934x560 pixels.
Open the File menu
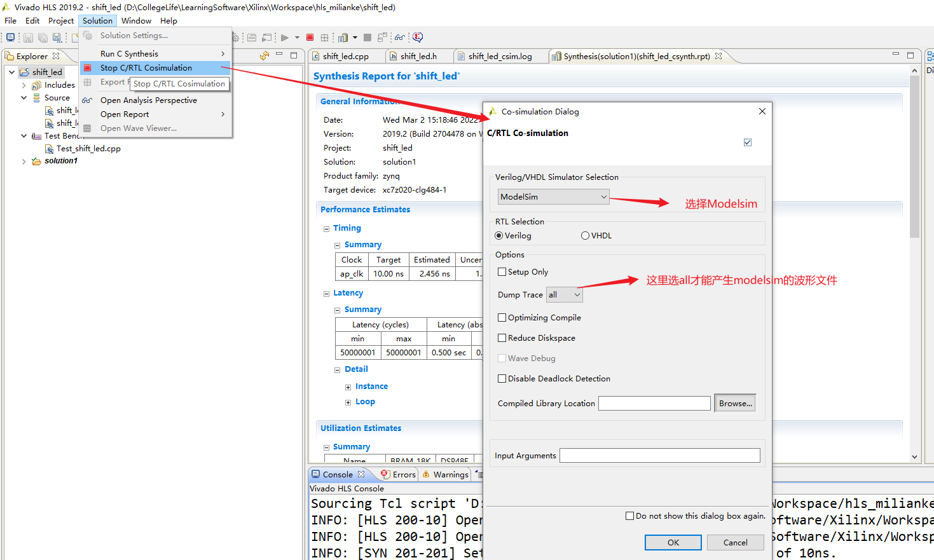[x=10, y=20]
